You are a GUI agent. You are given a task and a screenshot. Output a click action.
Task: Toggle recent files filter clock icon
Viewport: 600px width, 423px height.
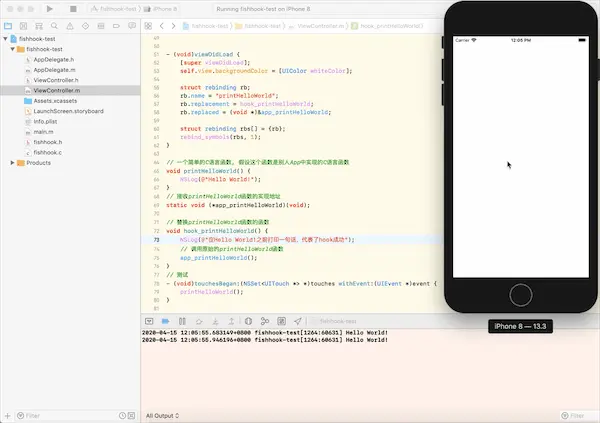click(x=122, y=416)
